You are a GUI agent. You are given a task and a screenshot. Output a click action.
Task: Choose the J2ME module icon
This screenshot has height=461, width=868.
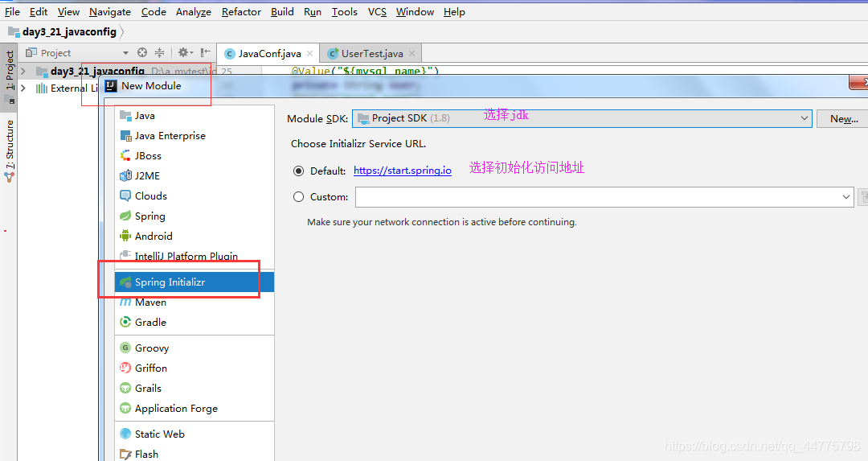(125, 175)
